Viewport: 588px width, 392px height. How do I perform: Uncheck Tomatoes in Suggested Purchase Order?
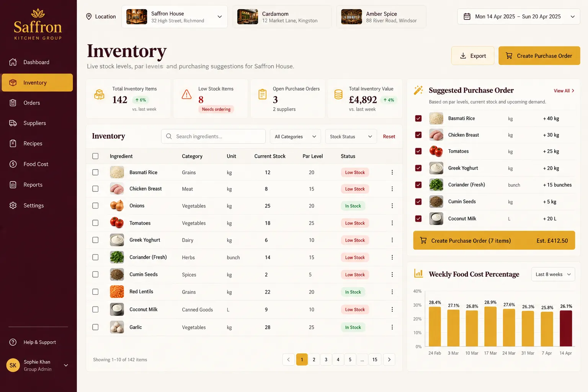(418, 151)
